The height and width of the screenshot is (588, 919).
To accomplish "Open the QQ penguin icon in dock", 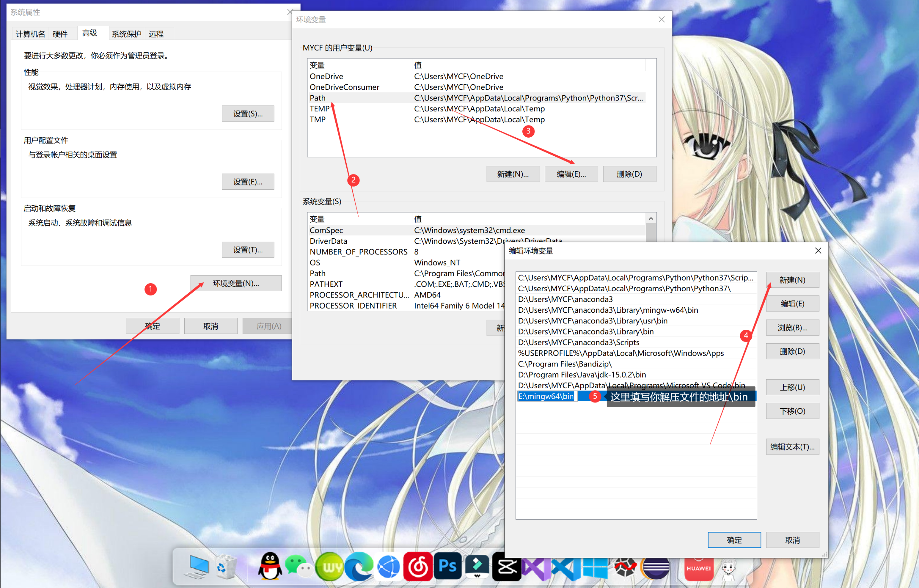I will [x=270, y=566].
